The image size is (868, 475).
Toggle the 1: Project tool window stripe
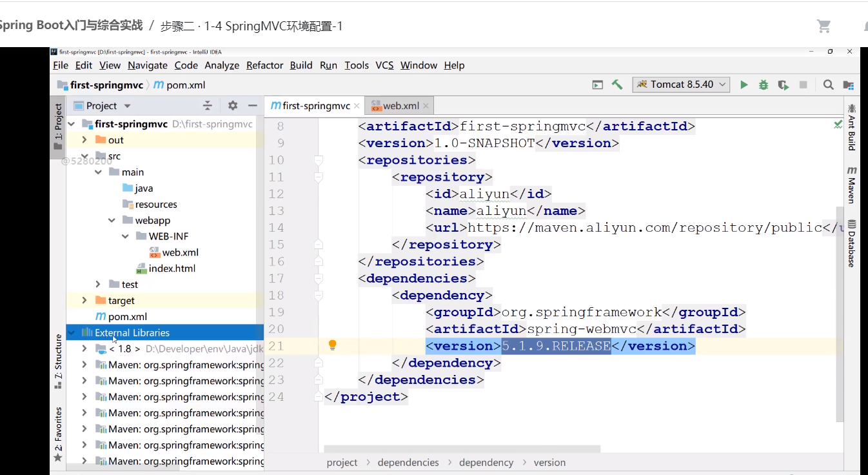(x=58, y=127)
